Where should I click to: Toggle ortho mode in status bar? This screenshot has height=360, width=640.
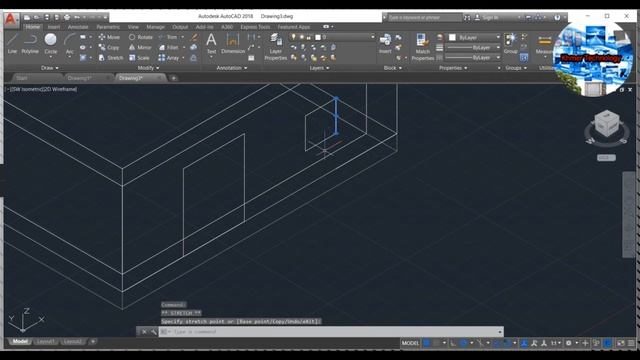(453, 343)
